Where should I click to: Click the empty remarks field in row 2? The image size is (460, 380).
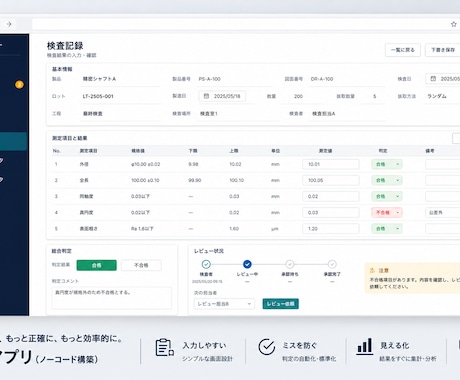click(443, 180)
